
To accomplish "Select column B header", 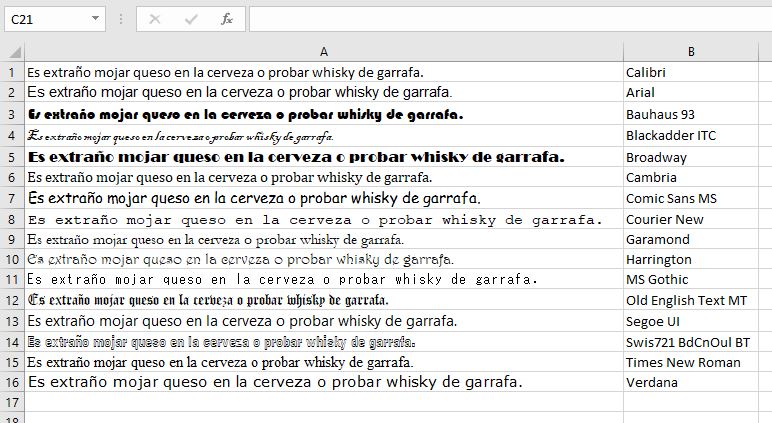I will [691, 52].
